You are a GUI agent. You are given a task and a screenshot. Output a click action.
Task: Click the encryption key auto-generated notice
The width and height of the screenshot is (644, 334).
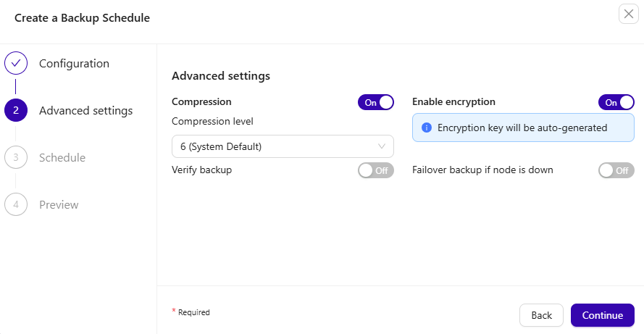point(522,128)
